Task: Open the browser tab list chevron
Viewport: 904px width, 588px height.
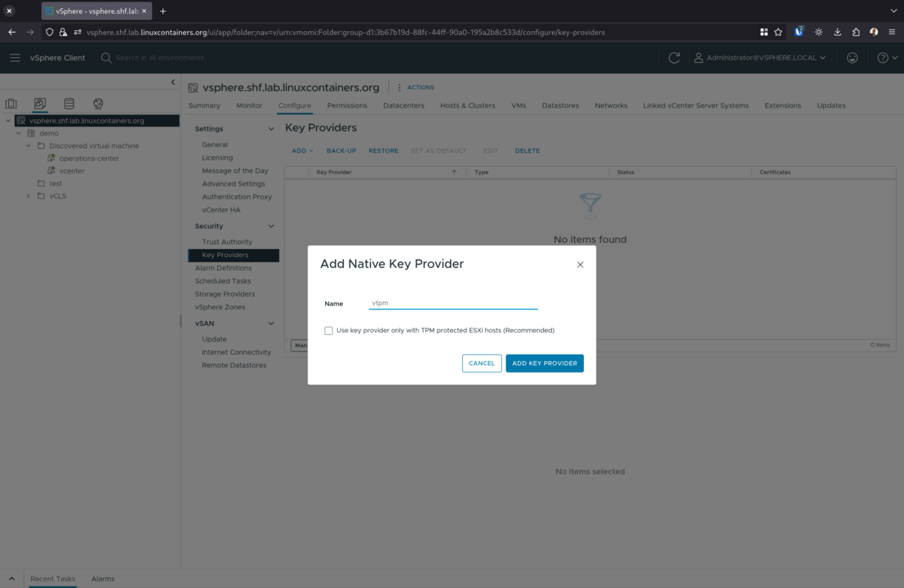Action: pyautogui.click(x=893, y=11)
